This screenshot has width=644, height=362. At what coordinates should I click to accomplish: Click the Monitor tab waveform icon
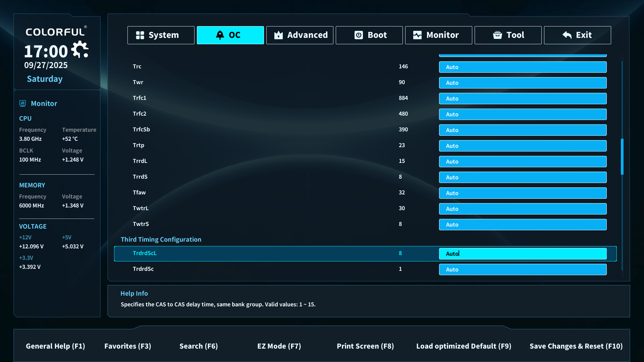417,35
